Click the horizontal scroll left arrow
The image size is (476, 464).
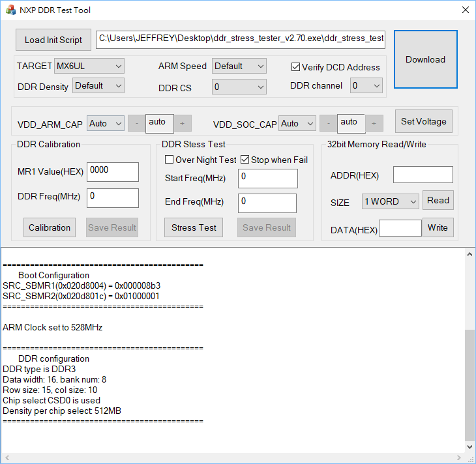(7, 457)
